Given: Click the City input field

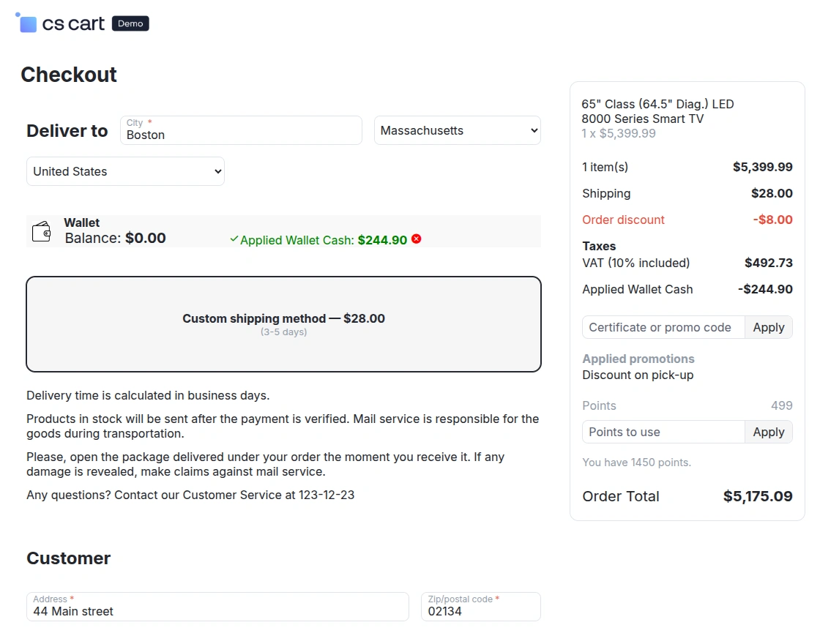Looking at the screenshot, I should tap(241, 134).
